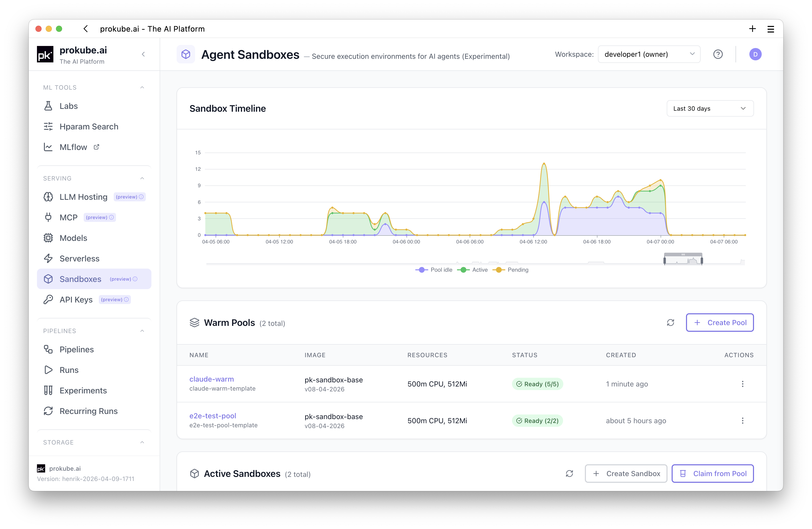812x529 pixels.
Task: Open Experiments in the sidebar
Action: 94,390
